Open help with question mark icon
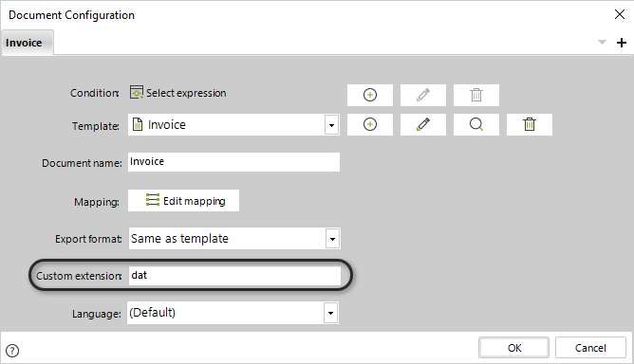 point(12,351)
